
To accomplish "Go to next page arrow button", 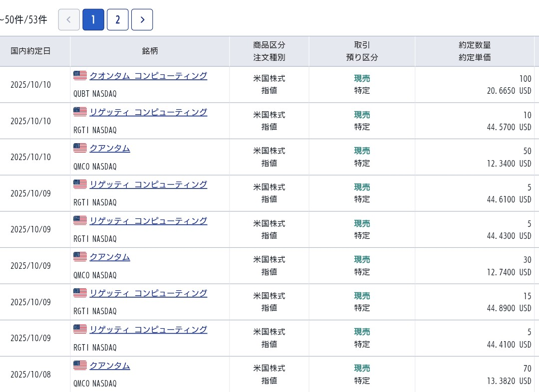I will point(142,19).
